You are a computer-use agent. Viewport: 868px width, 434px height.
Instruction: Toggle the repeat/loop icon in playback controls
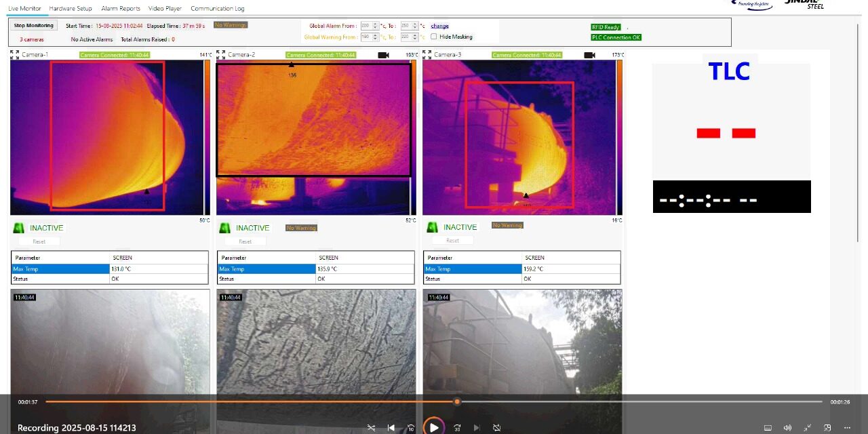[496, 427]
